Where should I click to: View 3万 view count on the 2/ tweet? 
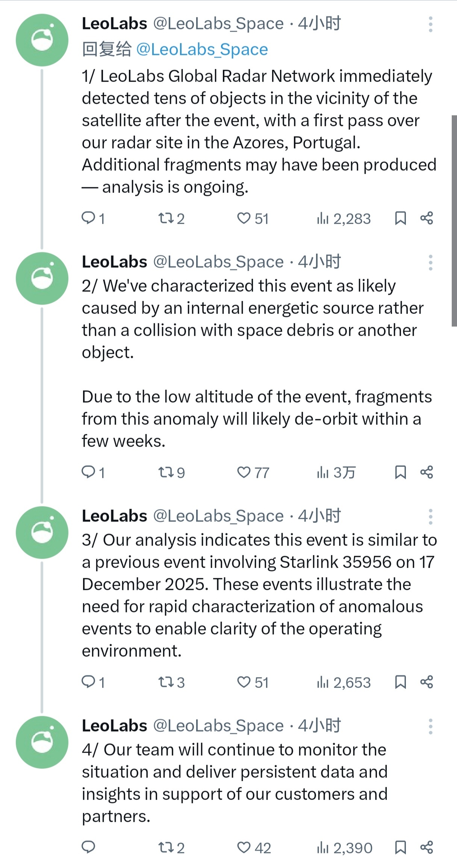[x=336, y=473]
